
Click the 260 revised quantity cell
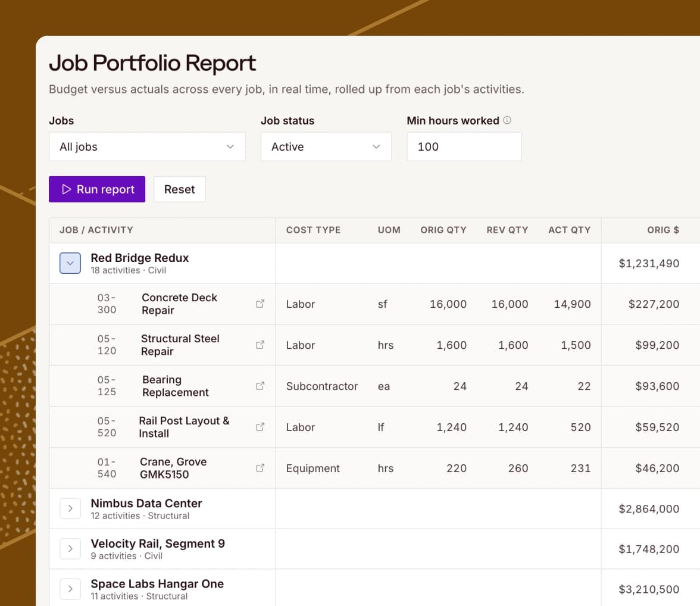click(x=518, y=468)
